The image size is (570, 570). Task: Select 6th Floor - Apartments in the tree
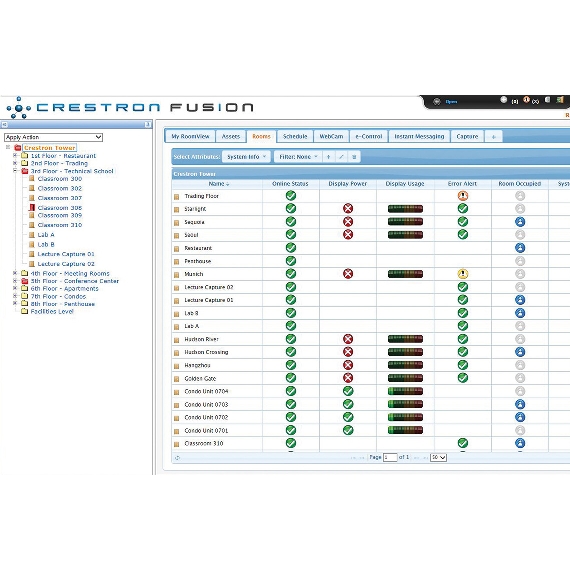[x=64, y=288]
